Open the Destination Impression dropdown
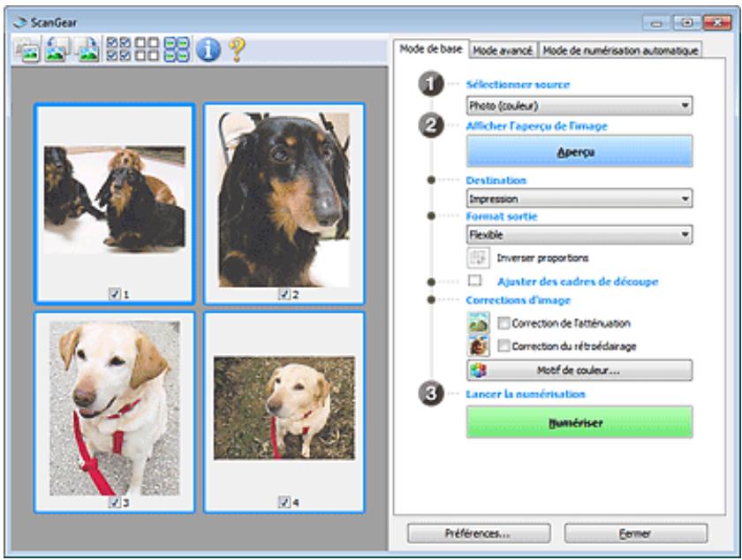The image size is (742, 560). 579,199
